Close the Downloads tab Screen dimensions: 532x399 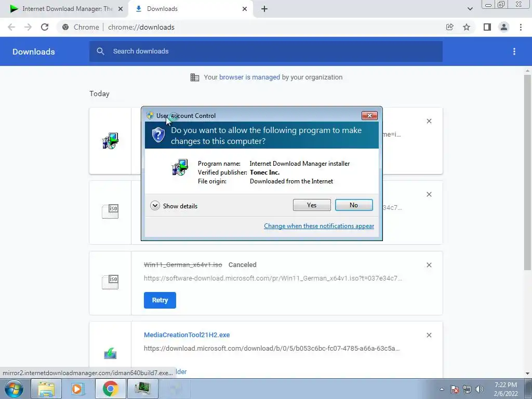[245, 9]
